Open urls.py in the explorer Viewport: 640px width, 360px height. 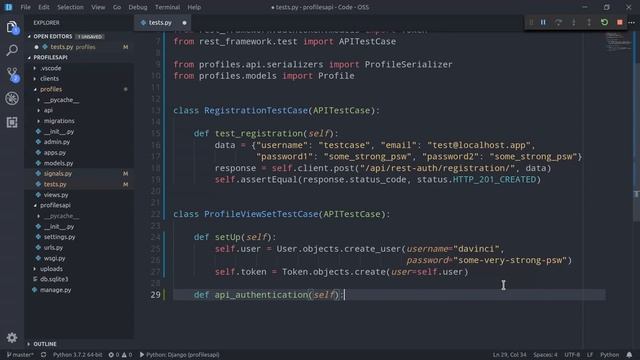coord(53,247)
